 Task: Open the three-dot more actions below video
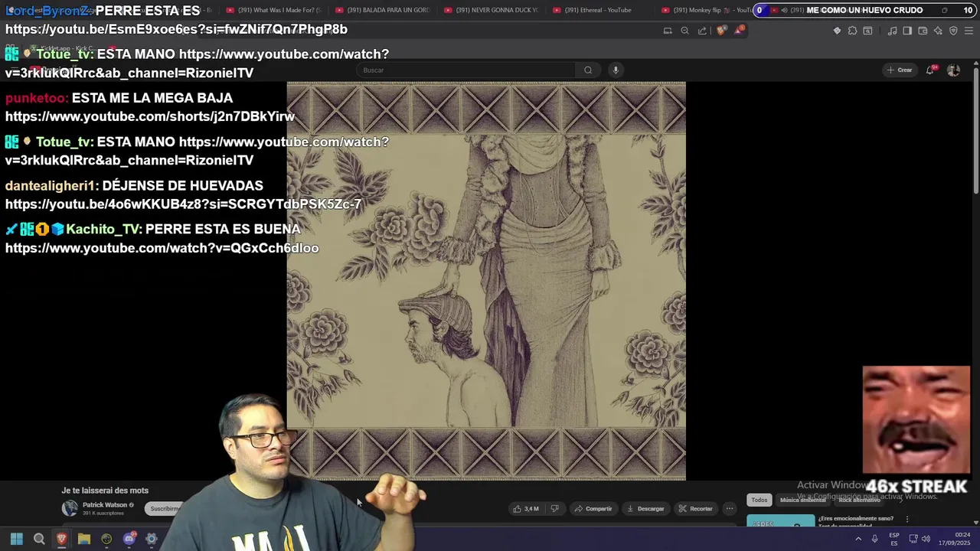click(730, 509)
